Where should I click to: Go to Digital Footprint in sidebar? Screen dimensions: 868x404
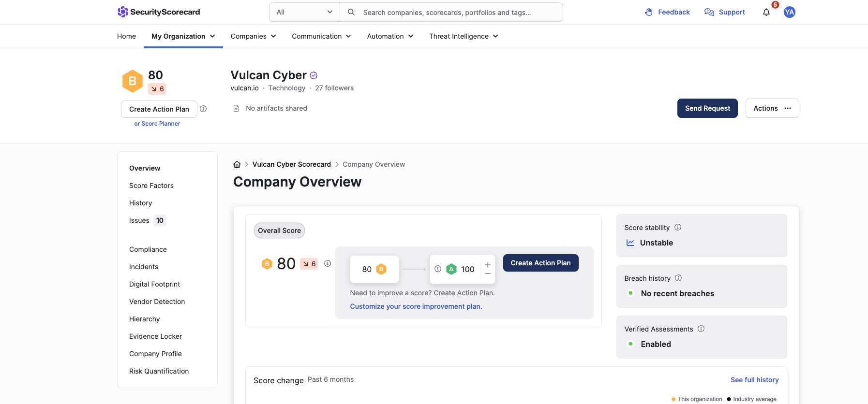(x=154, y=284)
